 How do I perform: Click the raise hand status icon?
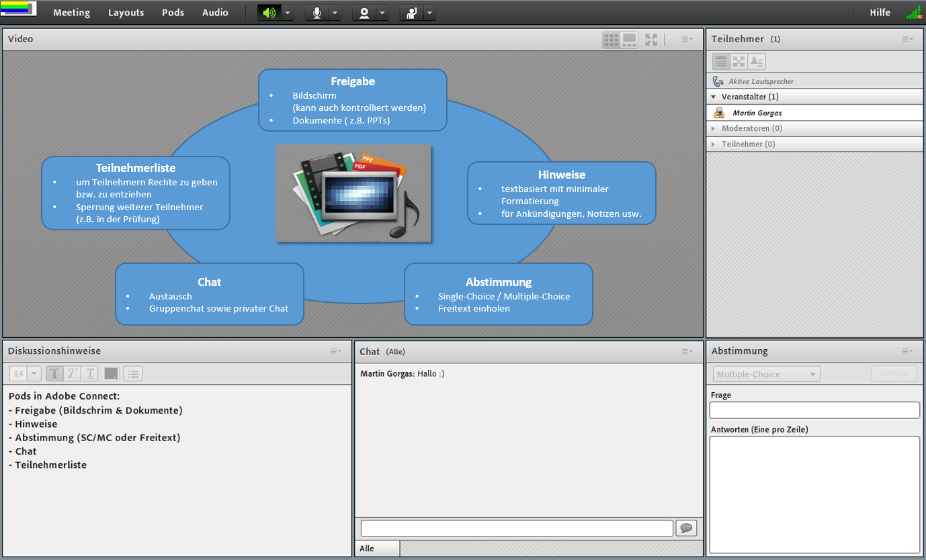coord(411,13)
